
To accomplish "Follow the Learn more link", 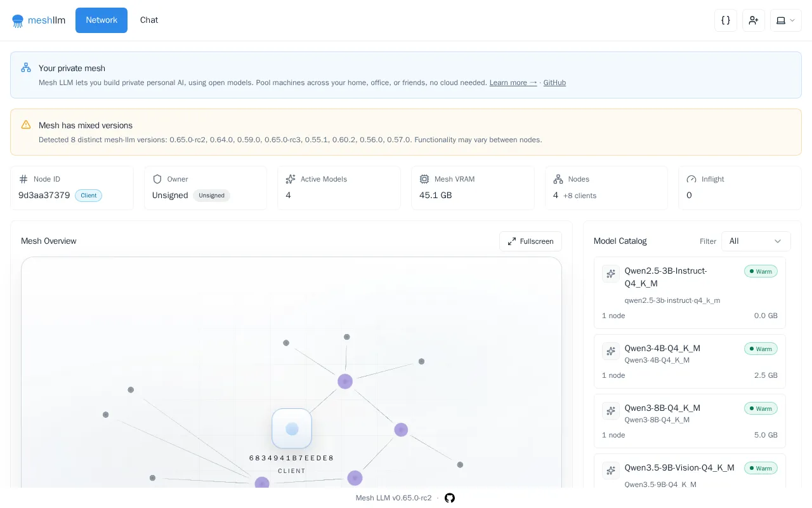I will (513, 83).
